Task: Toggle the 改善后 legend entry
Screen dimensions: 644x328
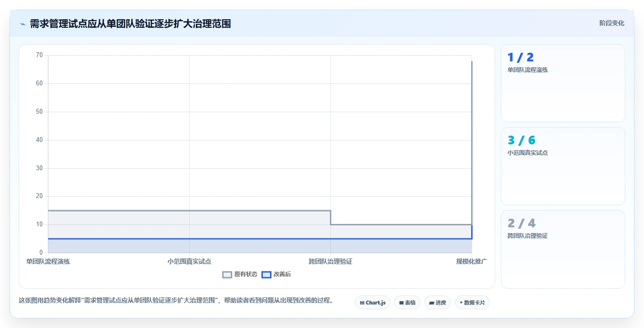Action: (x=276, y=274)
